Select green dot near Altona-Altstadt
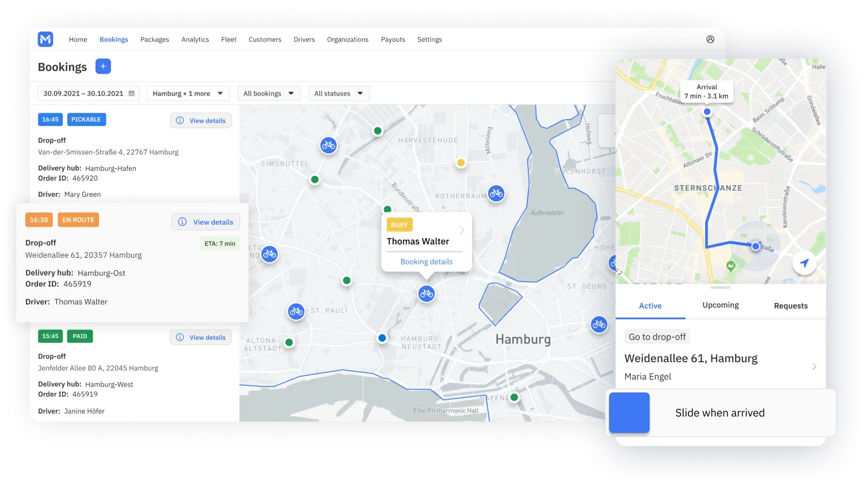This screenshot has width=868, height=490. (x=290, y=342)
